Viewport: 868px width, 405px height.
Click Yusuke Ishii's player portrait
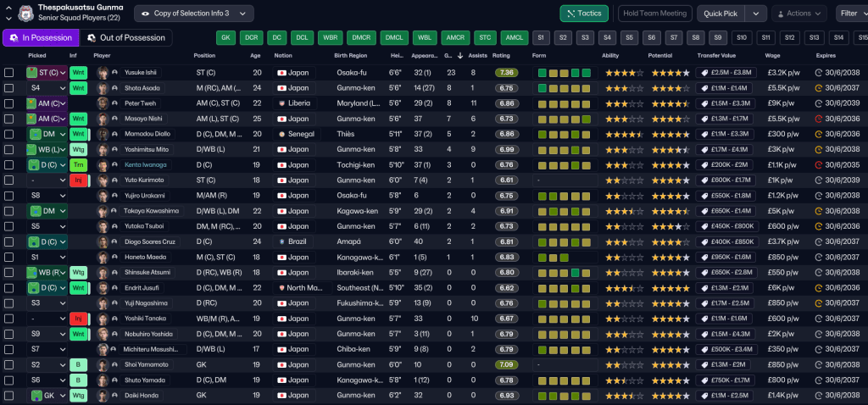pyautogui.click(x=103, y=73)
